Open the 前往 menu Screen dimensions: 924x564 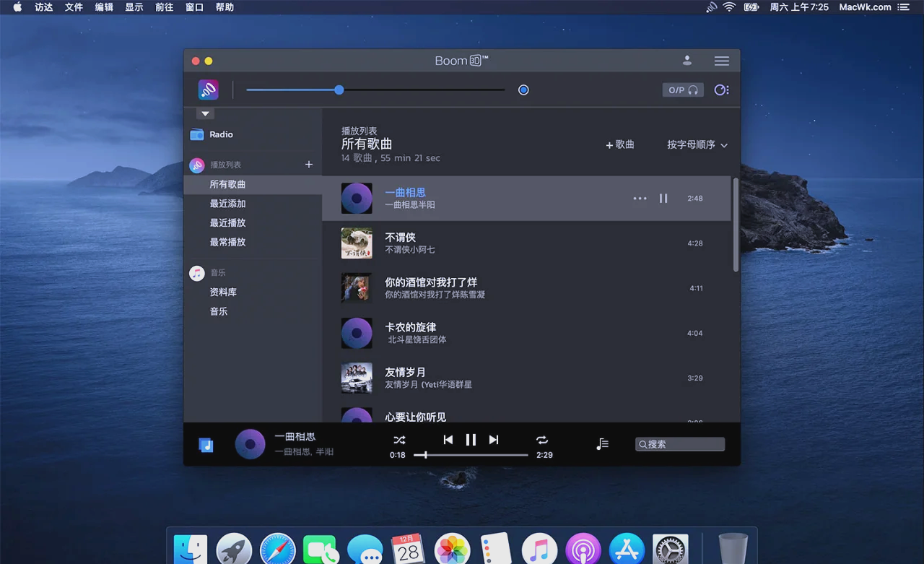[x=165, y=7]
